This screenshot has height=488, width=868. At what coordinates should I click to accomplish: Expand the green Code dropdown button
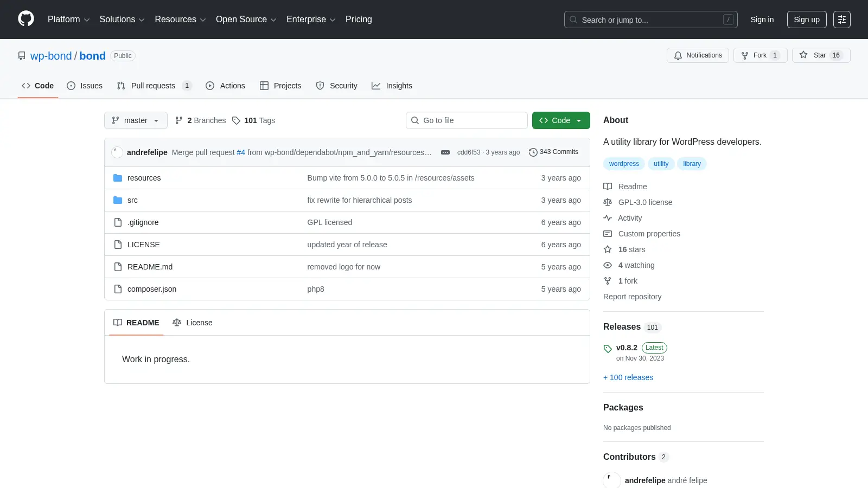(561, 120)
